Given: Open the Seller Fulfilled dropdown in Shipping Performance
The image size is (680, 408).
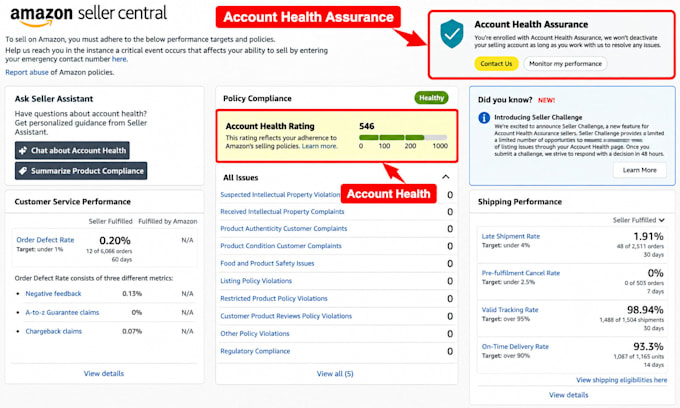Looking at the screenshot, I should tap(638, 220).
